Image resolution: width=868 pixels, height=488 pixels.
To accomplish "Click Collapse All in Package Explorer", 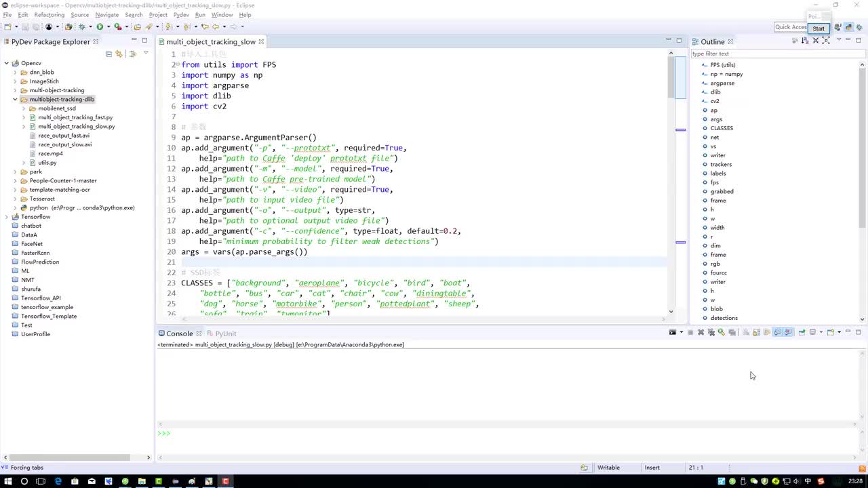I will (108, 54).
